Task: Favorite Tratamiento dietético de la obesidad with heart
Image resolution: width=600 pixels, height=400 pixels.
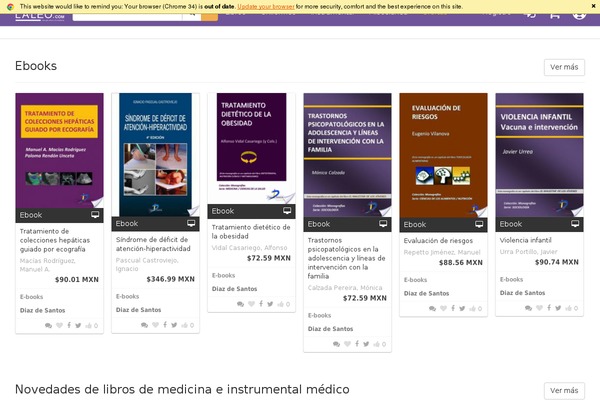Action: coord(251,304)
